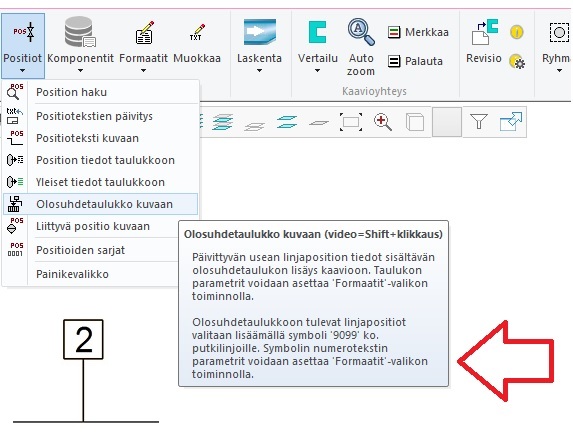This screenshot has width=573, height=447.
Task: Activate Auto zoom magnifier
Action: click(361, 32)
